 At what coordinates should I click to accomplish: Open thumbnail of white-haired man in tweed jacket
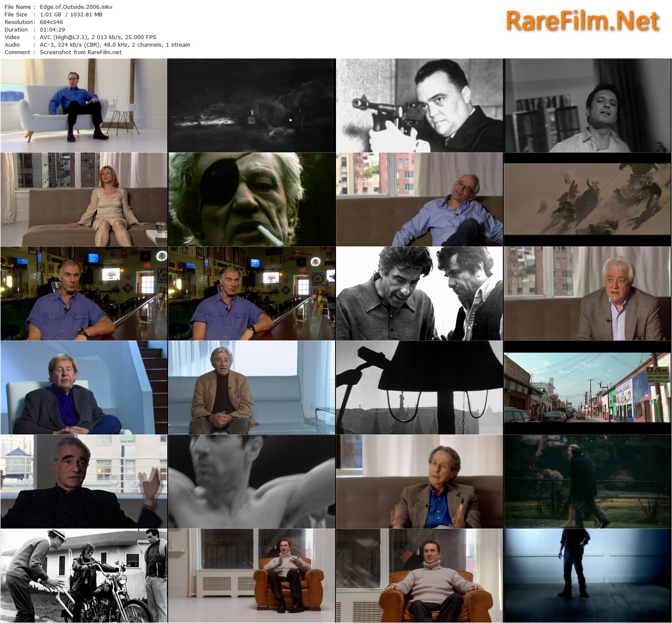click(587, 293)
